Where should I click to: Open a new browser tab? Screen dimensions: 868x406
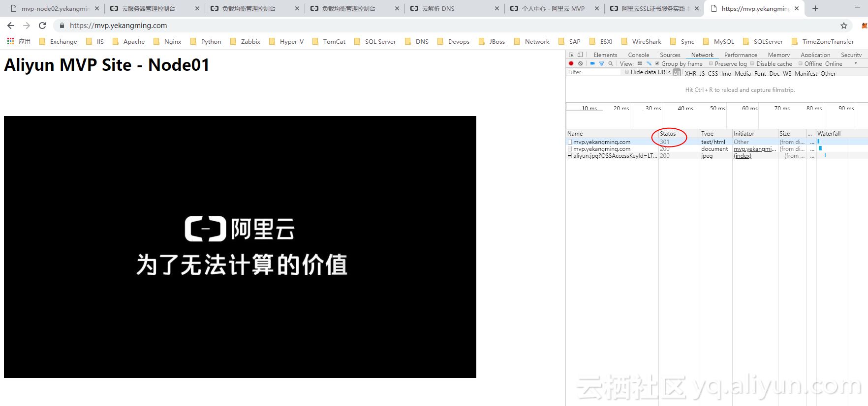tap(815, 8)
